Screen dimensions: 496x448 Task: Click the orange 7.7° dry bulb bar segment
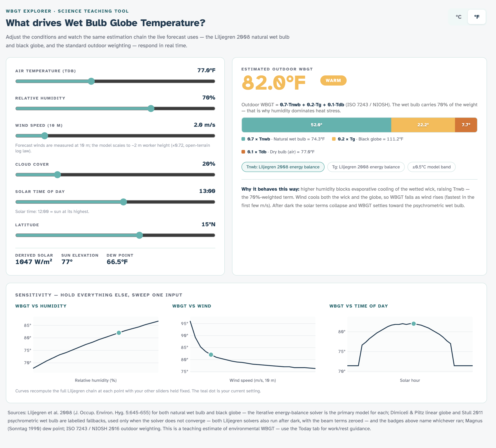pyautogui.click(x=466, y=125)
